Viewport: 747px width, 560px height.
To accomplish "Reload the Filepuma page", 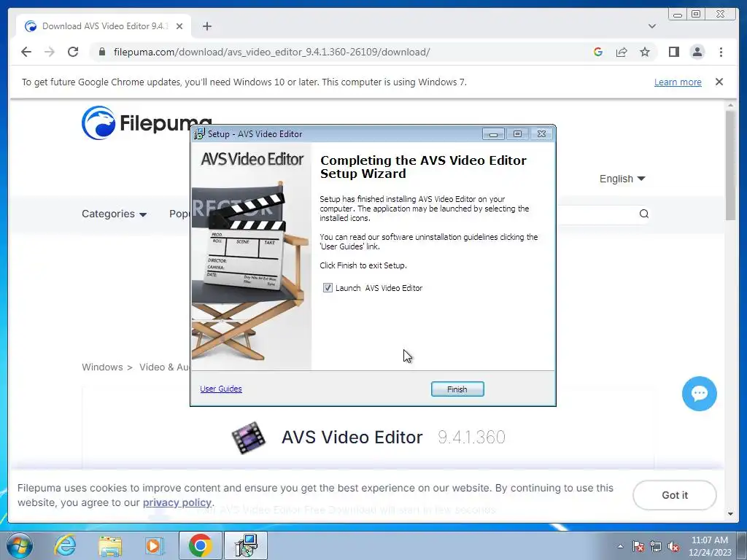I will [73, 52].
